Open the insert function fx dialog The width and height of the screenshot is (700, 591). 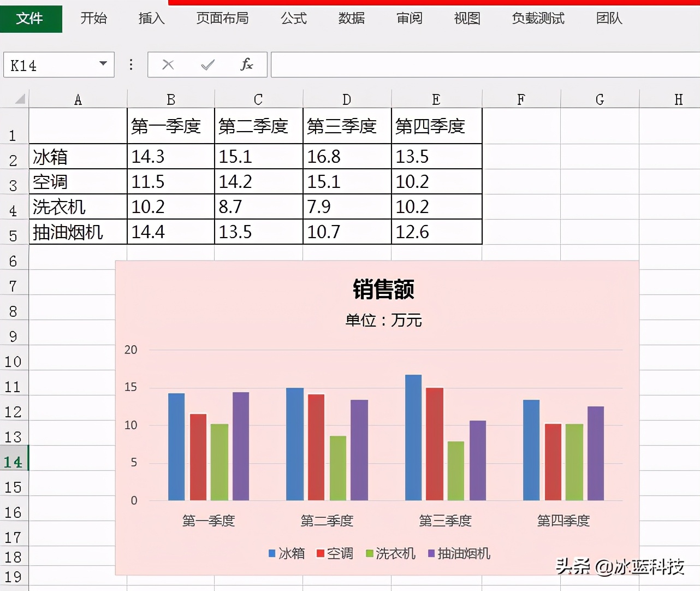pos(247,64)
